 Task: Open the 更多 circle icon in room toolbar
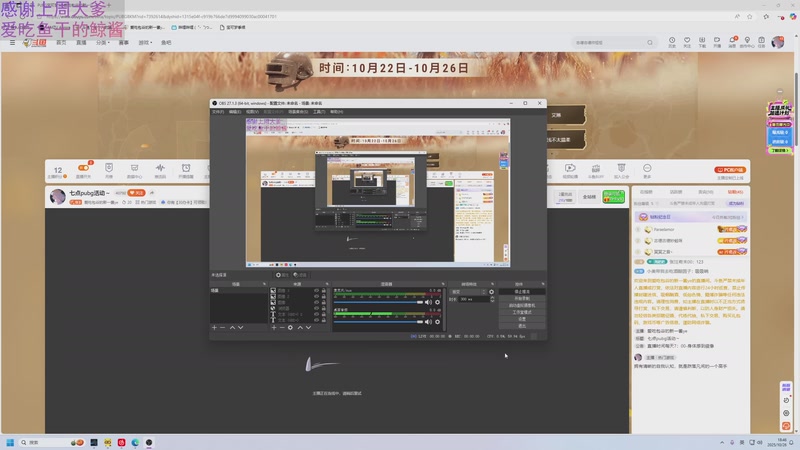click(x=647, y=170)
